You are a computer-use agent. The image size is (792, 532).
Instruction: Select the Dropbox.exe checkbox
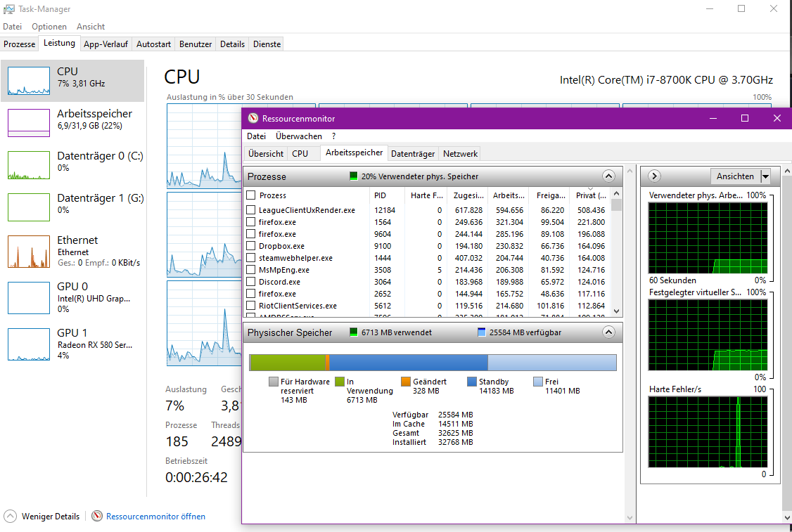pyautogui.click(x=252, y=245)
